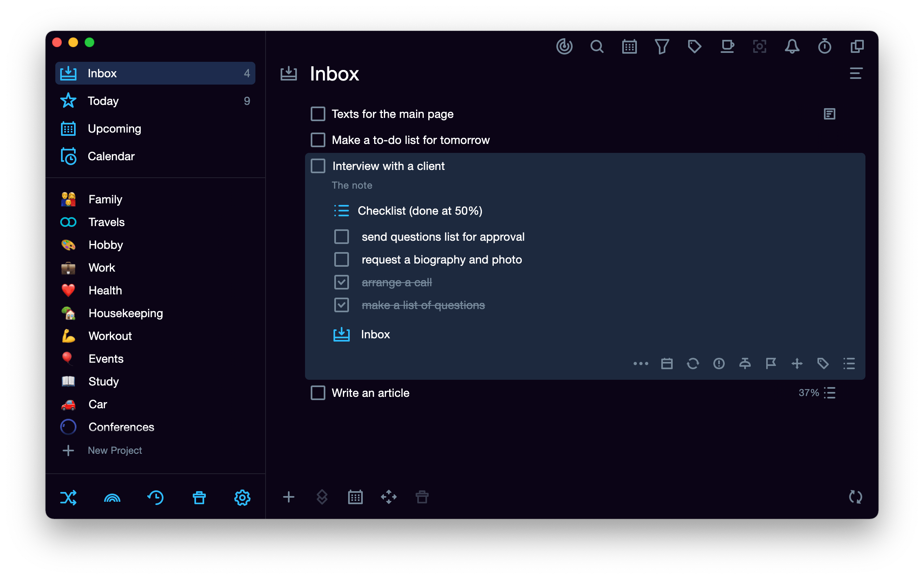
Task: Open the Family project
Action: click(x=155, y=199)
